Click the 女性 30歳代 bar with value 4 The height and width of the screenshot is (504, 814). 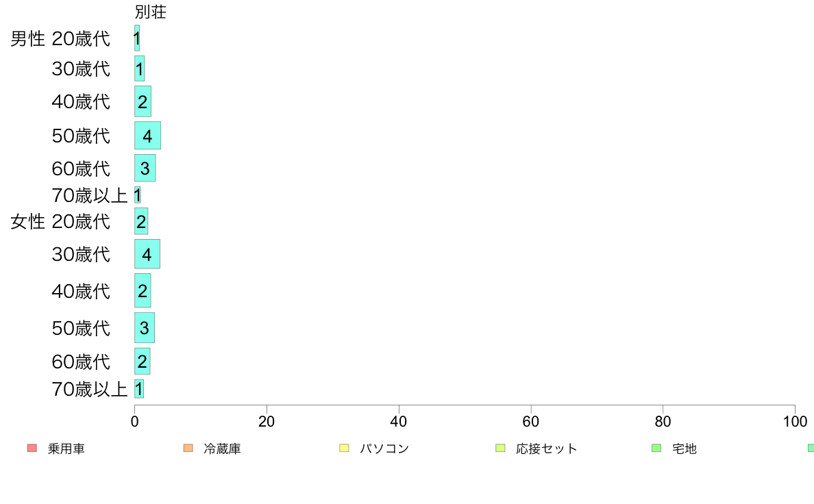pos(147,254)
